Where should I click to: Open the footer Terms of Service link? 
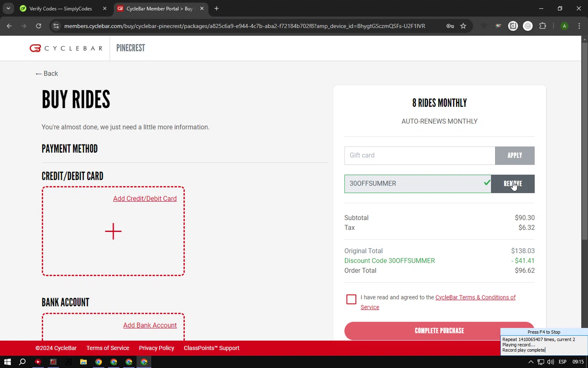click(108, 348)
